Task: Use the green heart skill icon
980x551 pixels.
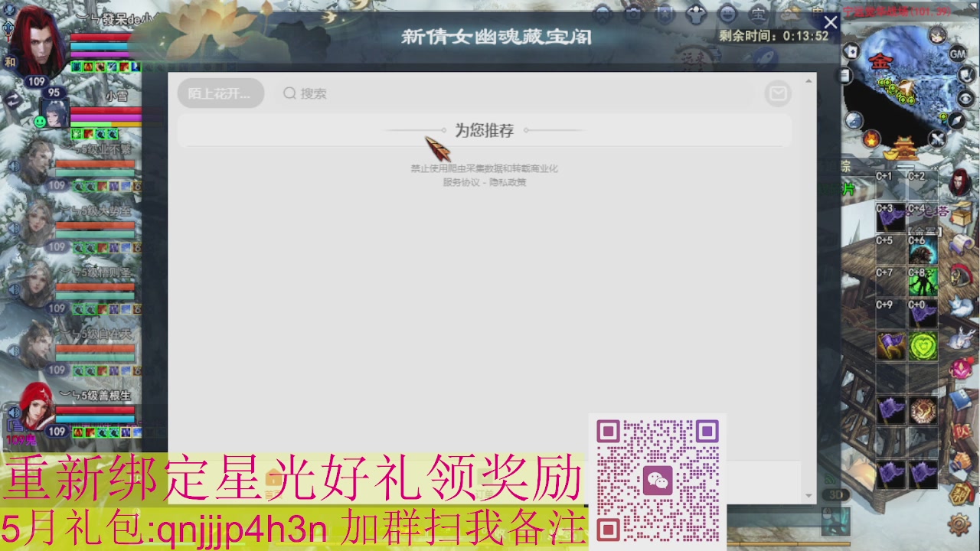Action: point(923,347)
